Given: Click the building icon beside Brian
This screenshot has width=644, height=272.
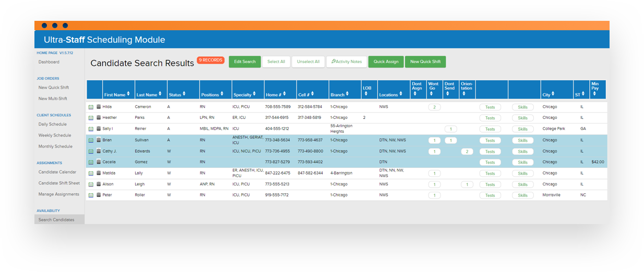Looking at the screenshot, I should (x=99, y=140).
